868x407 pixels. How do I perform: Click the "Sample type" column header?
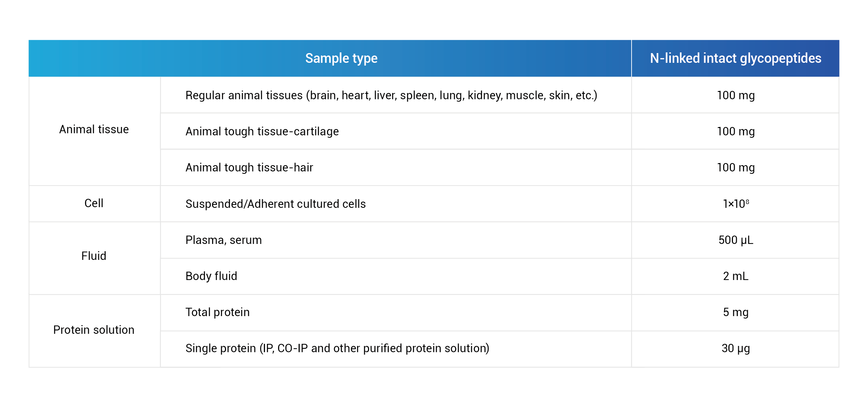coord(341,58)
